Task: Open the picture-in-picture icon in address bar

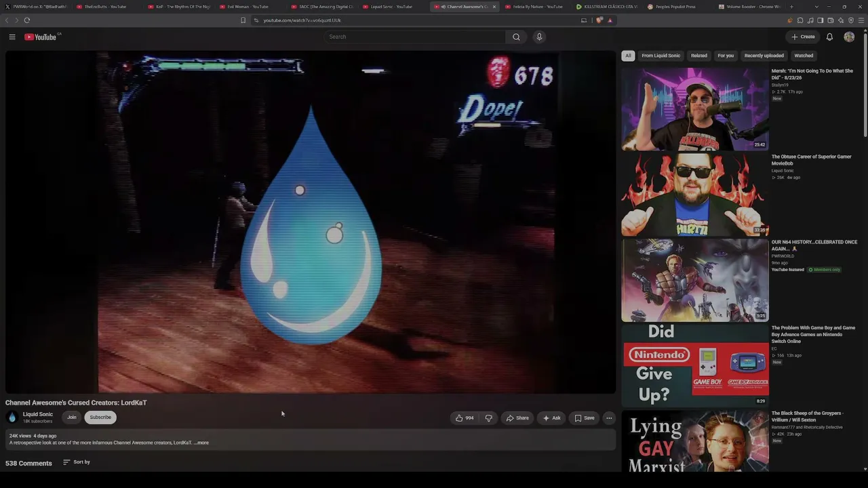Action: click(584, 20)
